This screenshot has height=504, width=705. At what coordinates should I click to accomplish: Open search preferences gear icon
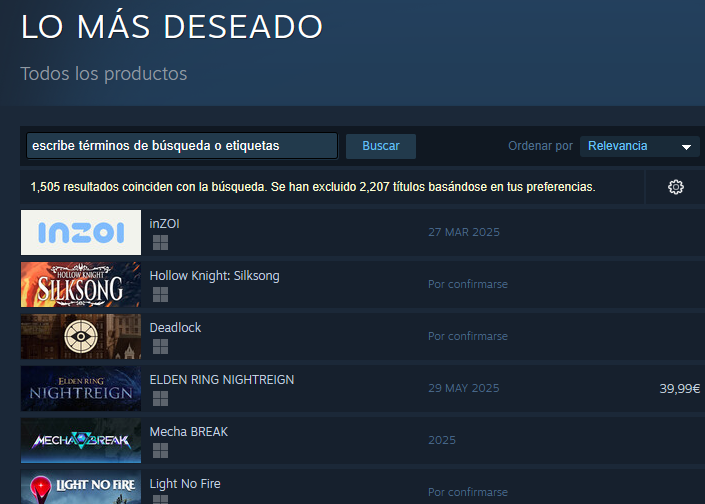click(x=675, y=187)
